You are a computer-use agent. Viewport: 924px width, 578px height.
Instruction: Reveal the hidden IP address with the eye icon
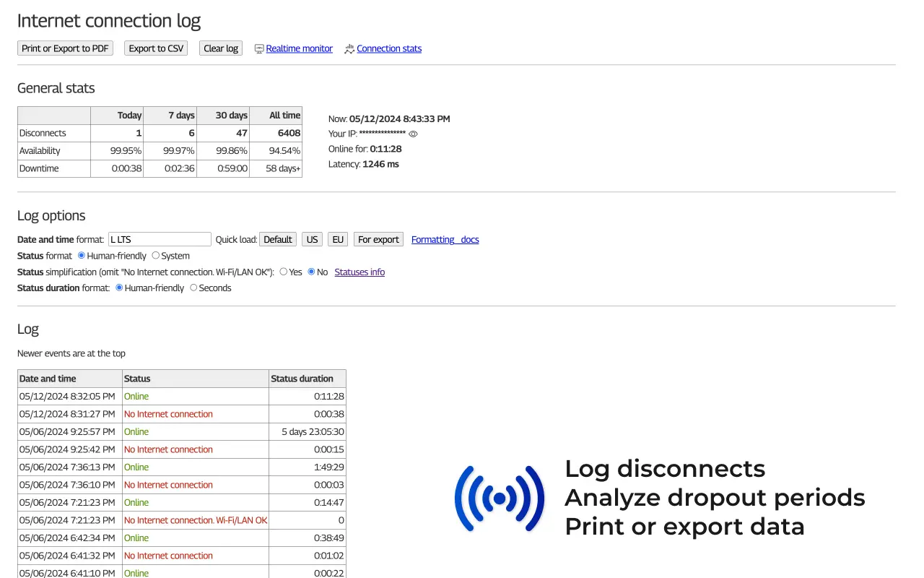pyautogui.click(x=412, y=134)
